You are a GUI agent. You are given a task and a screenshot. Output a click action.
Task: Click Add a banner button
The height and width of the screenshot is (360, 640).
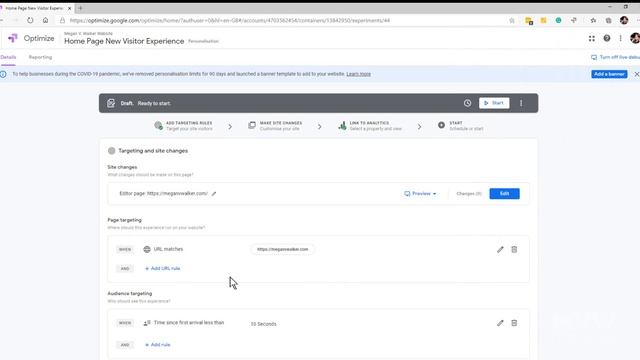pos(609,74)
